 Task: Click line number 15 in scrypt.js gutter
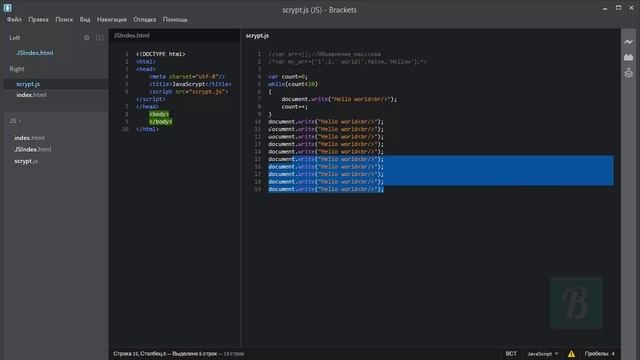[x=258, y=159]
